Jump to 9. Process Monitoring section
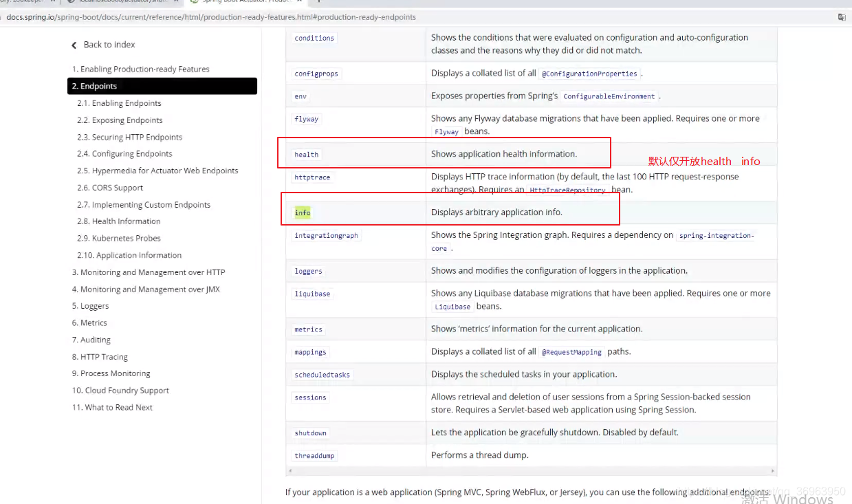 [111, 373]
